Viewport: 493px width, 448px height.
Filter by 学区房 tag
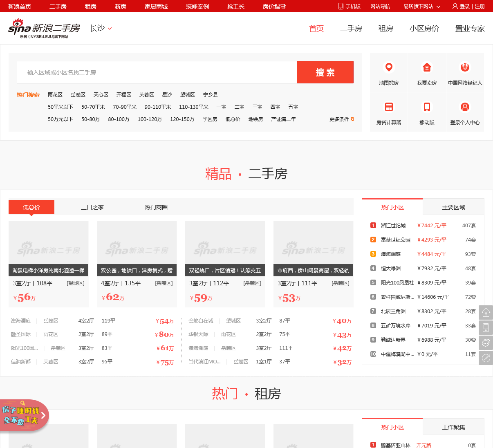pyautogui.click(x=210, y=119)
